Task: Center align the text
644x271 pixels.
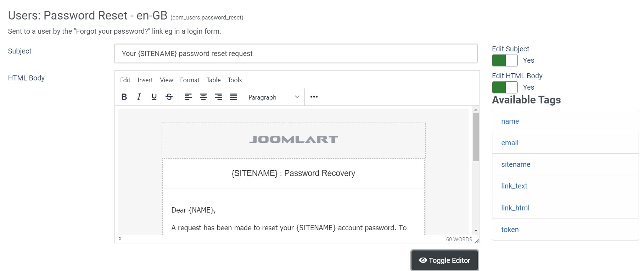Action: point(203,97)
